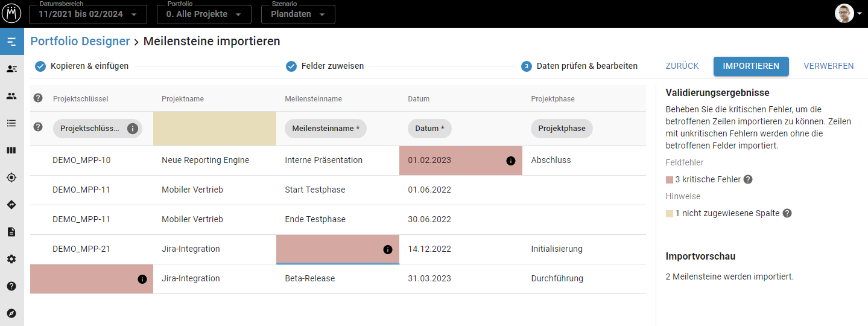Click the IMPORTIEREN button
This screenshot has height=326, width=868.
(x=750, y=66)
